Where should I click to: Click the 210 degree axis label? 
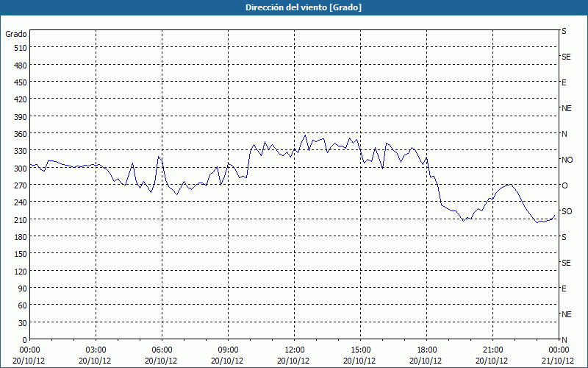click(x=21, y=219)
